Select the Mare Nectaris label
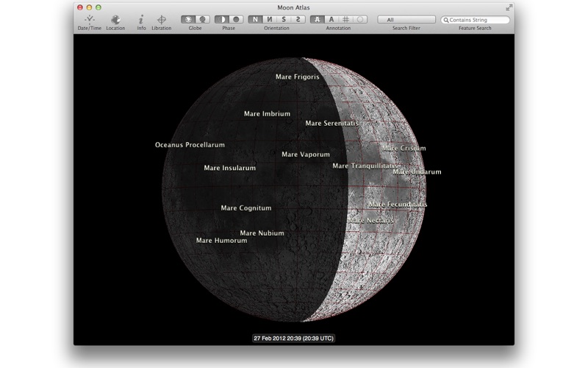The image size is (588, 368). tap(371, 220)
